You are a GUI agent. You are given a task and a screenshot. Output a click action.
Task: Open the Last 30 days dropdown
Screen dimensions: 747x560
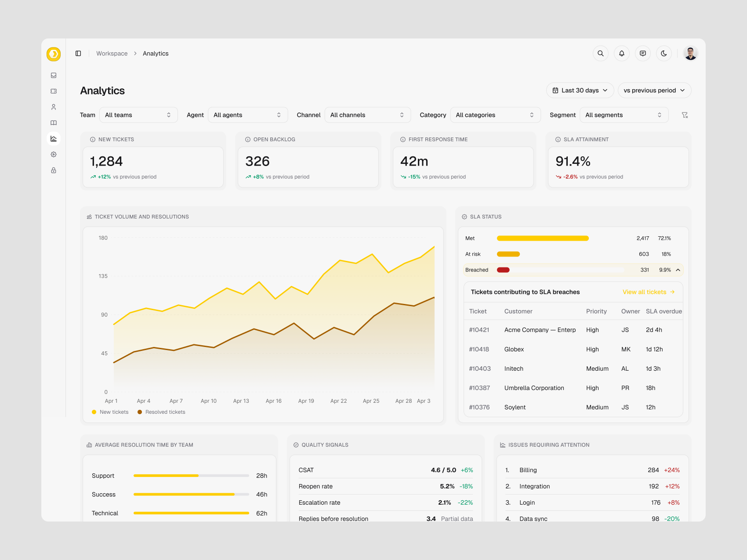coord(580,90)
